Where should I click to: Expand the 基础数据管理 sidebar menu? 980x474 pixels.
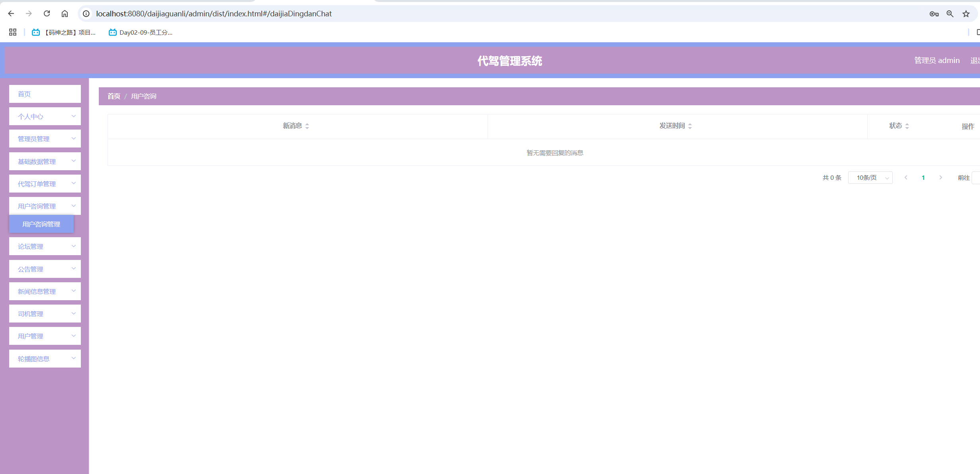pos(45,161)
